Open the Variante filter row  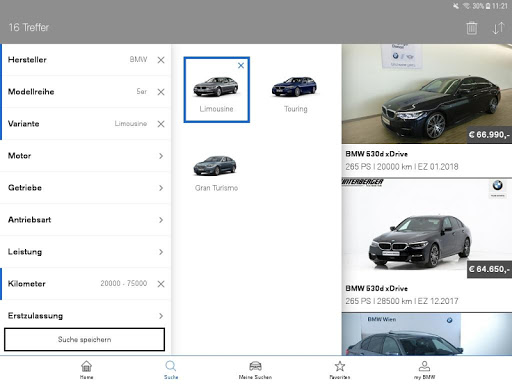(x=86, y=124)
